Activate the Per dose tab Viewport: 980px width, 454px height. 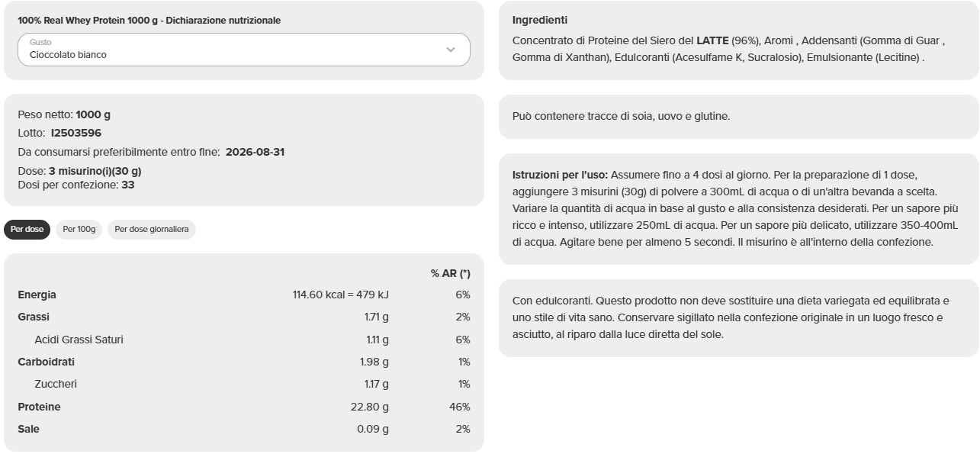pos(27,228)
